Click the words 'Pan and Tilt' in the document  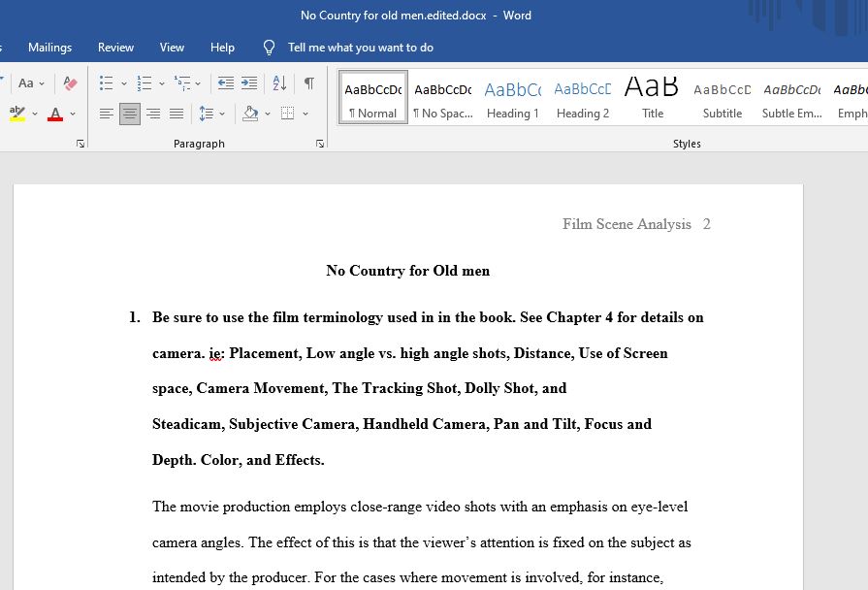[534, 424]
